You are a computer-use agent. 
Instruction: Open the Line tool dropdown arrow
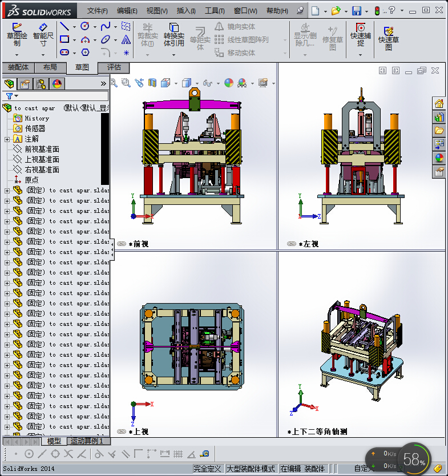tap(74, 27)
